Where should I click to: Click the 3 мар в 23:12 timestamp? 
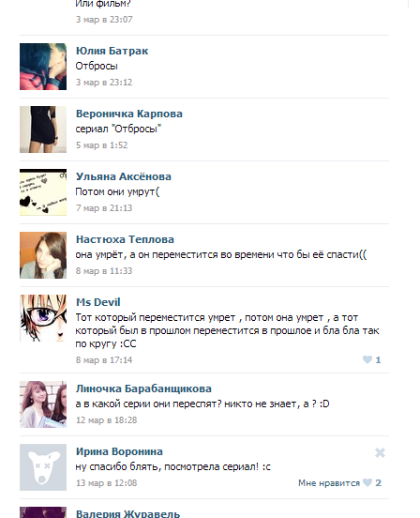pyautogui.click(x=104, y=83)
